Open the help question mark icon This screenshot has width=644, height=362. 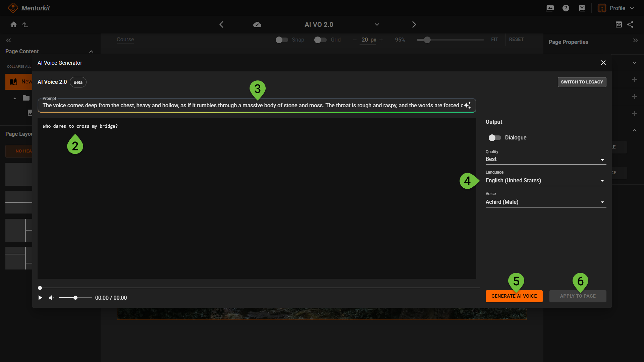click(566, 8)
